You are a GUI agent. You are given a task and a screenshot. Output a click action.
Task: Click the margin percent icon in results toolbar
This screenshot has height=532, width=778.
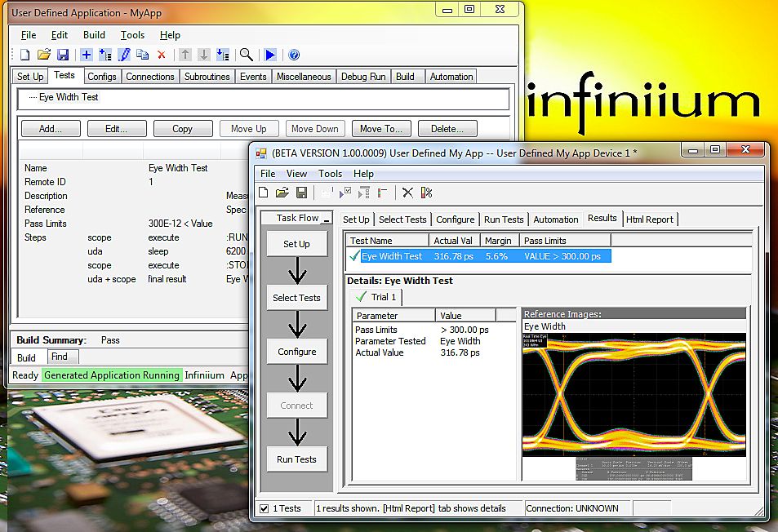click(x=426, y=193)
